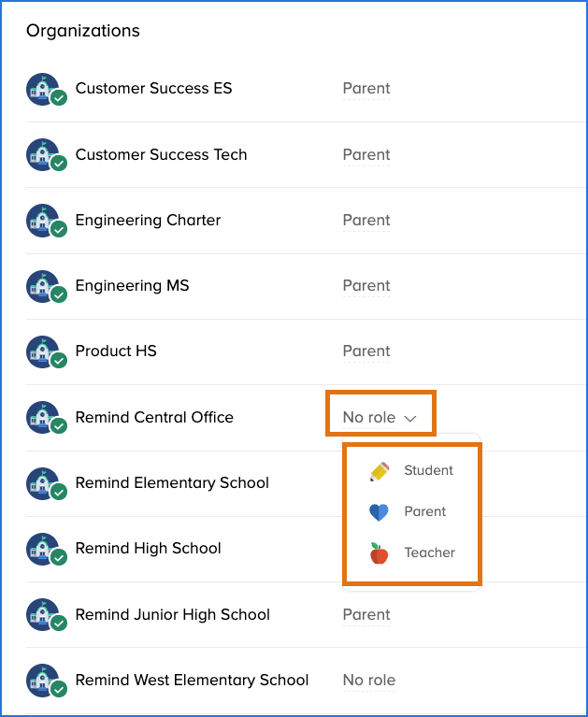Click the blue heart Parent icon
The width and height of the screenshot is (588, 717).
(x=379, y=512)
